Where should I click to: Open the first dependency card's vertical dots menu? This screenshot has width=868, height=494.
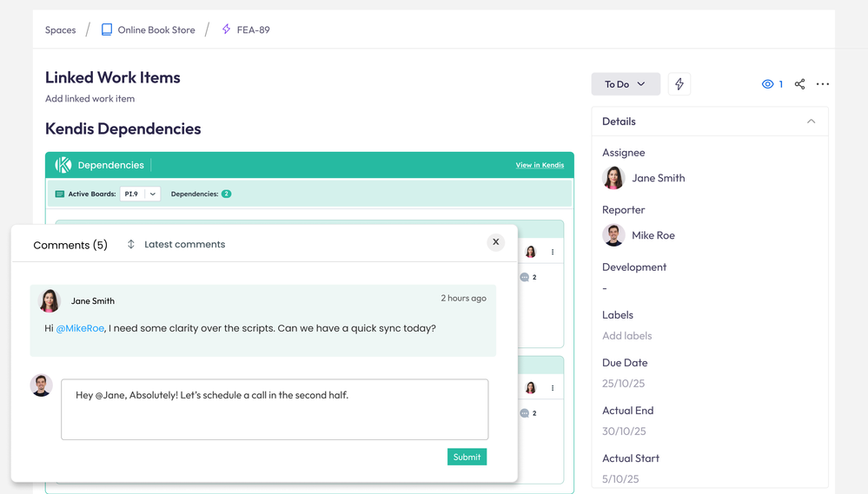[553, 253]
